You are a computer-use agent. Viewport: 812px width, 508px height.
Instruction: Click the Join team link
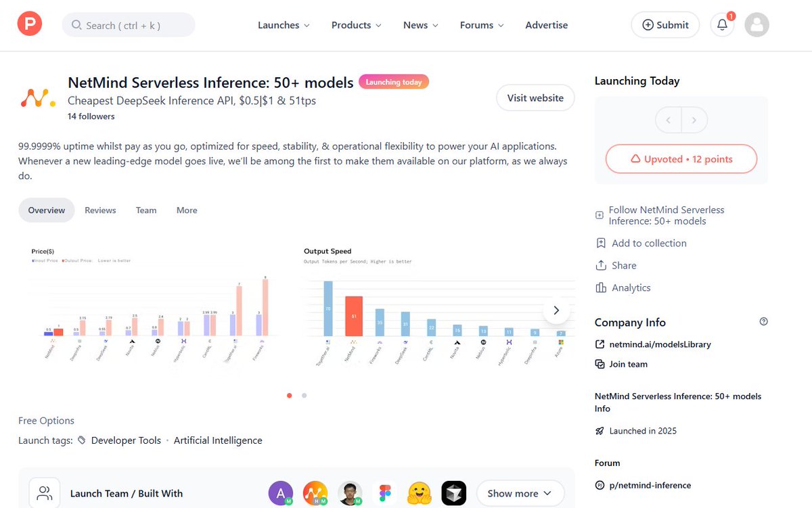point(629,364)
